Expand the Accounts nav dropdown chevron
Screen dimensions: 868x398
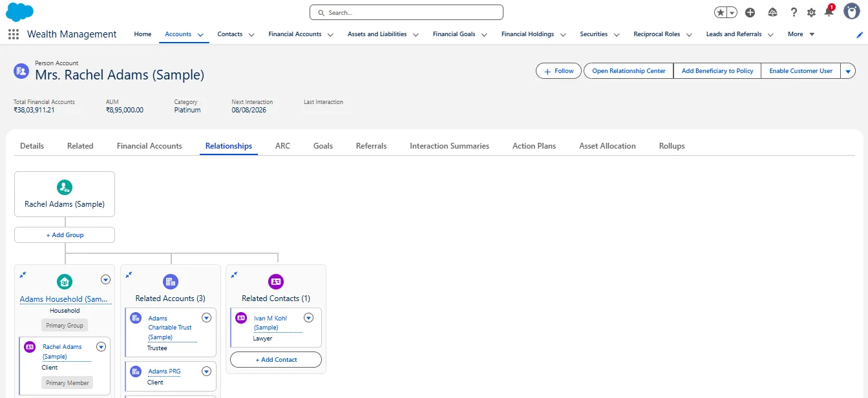(x=200, y=35)
